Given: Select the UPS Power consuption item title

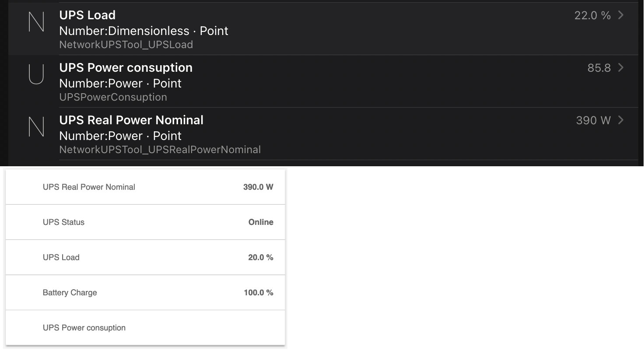Looking at the screenshot, I should 126,68.
